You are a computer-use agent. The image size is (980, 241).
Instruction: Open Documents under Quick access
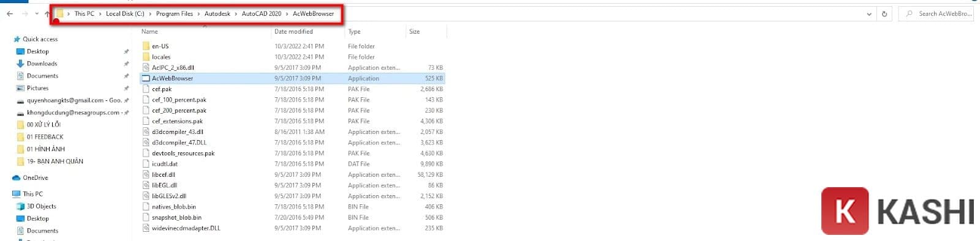coord(42,76)
